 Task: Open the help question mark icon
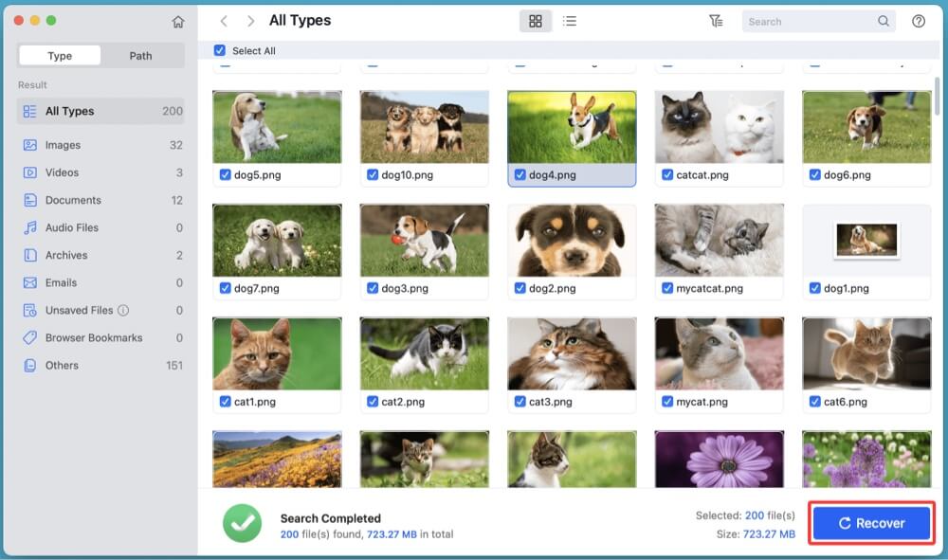click(x=918, y=21)
